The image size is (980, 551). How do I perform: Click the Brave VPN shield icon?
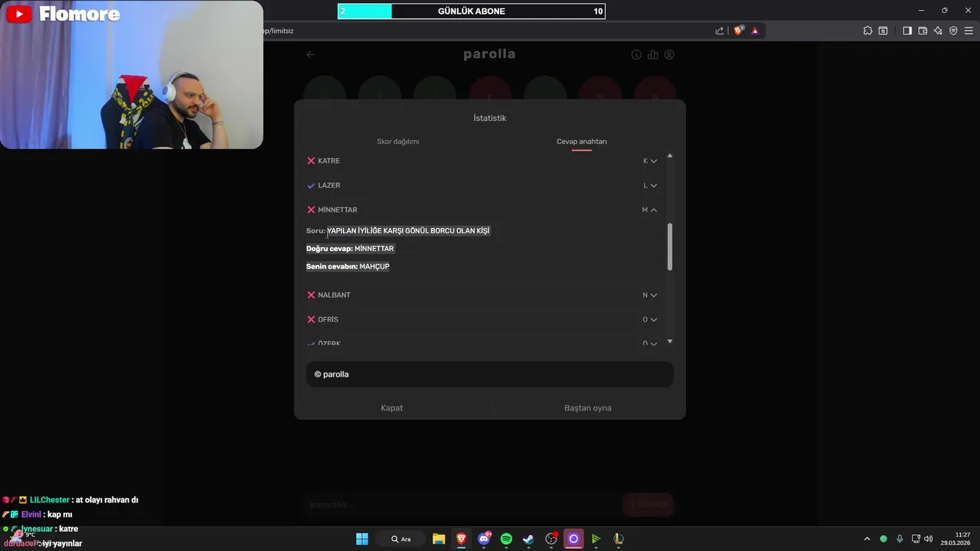[x=953, y=31]
